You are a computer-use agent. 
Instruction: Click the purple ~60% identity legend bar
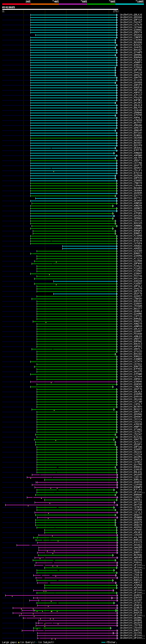pos(73,4)
